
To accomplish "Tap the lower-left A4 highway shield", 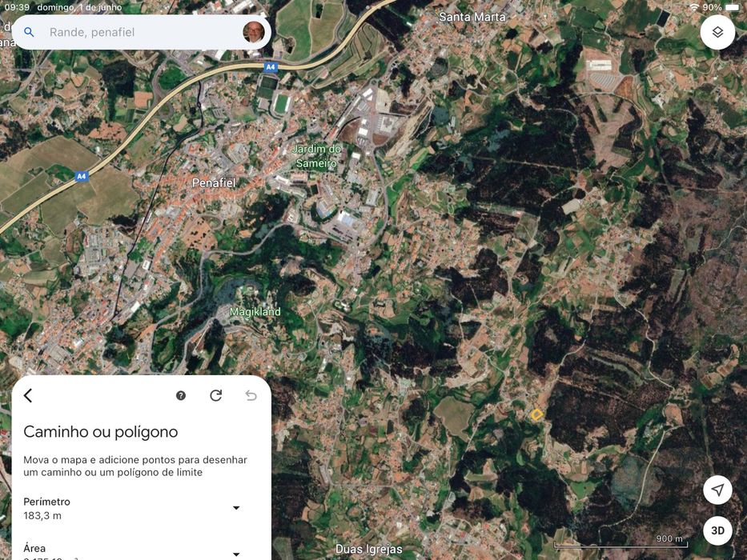I will [x=82, y=176].
